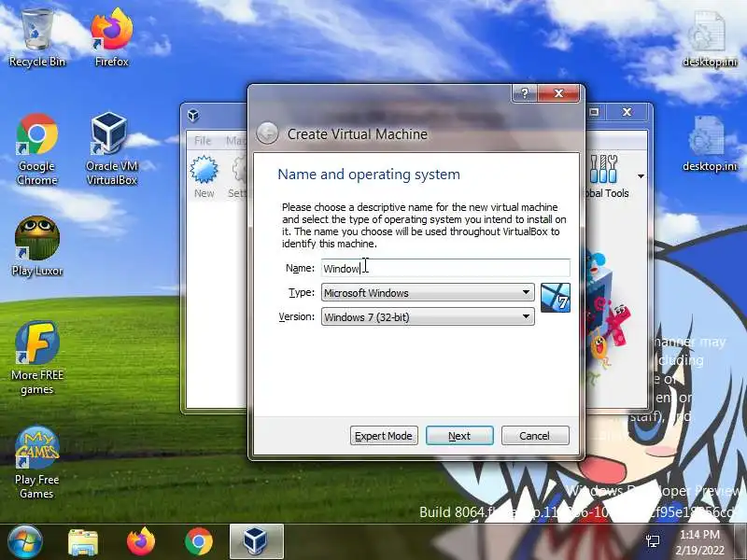
Task: Select the Oracle VM VirtualBox desktop icon
Action: click(x=111, y=149)
